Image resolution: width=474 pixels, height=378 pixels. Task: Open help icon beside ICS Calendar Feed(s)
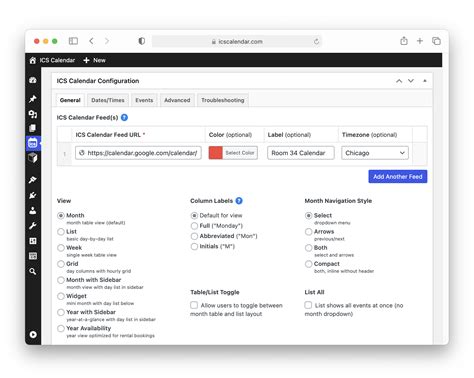pos(124,117)
